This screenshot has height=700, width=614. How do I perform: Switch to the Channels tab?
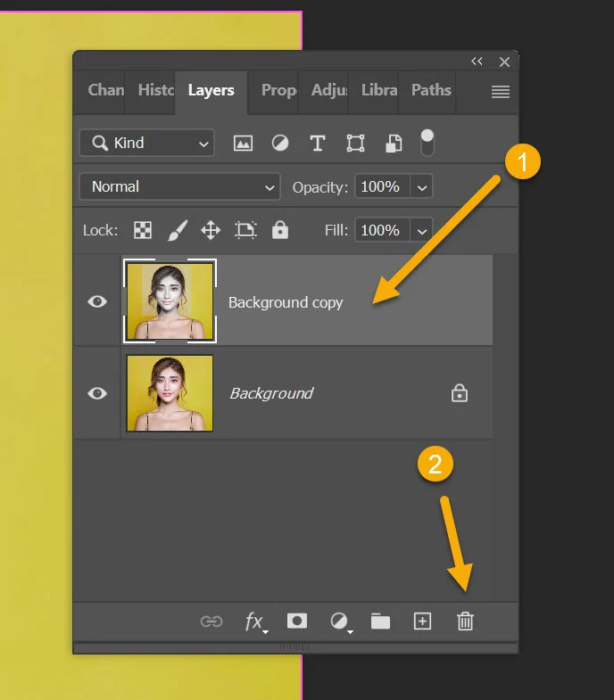click(x=106, y=90)
